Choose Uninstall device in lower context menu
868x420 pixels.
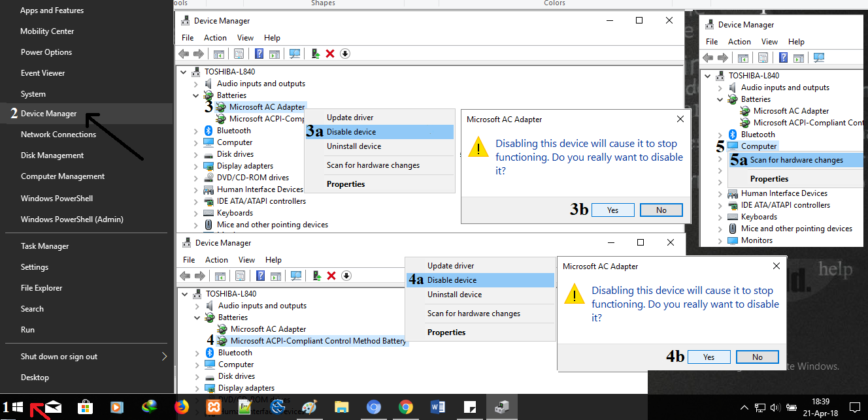coord(480,295)
